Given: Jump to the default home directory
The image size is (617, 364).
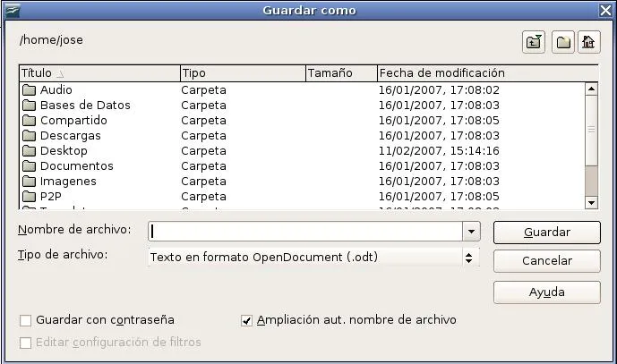Looking at the screenshot, I should point(588,42).
